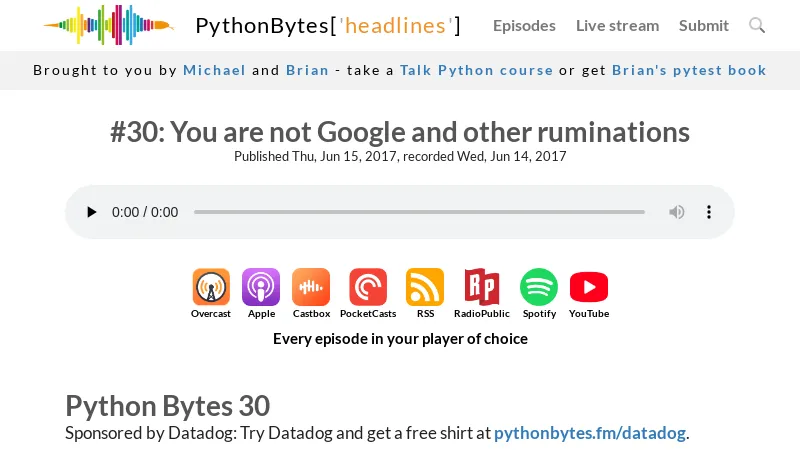Open the RSS feed icon
Screen dimensions: 800x450
tap(425, 288)
